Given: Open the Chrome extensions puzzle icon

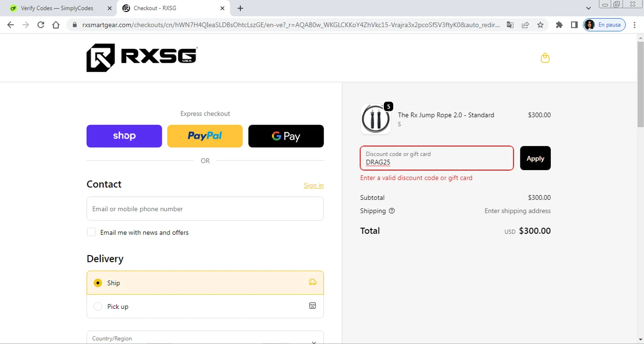Looking at the screenshot, I should point(559,25).
